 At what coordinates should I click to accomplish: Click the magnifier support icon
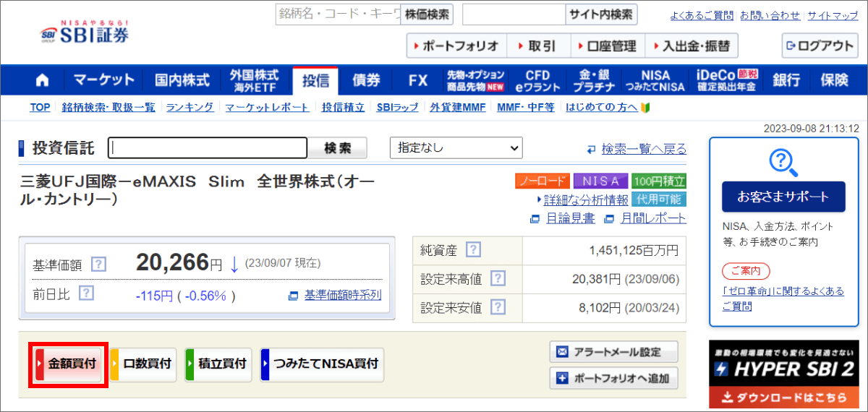tap(783, 161)
